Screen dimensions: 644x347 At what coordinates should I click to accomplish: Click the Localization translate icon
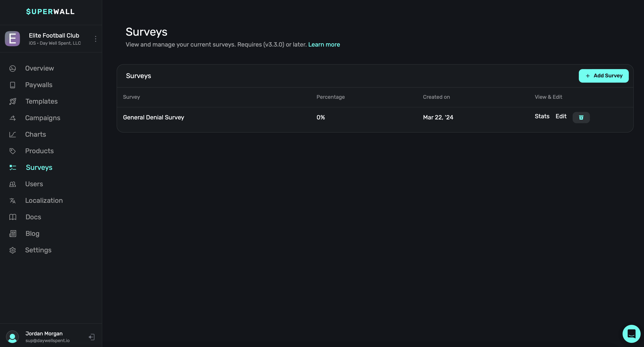point(13,201)
